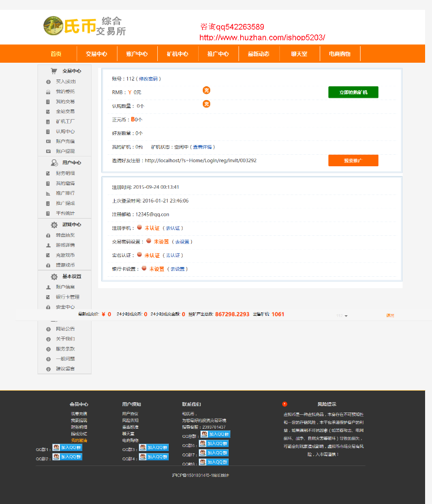Click the orange 我要推广 button
Viewport: 432px width, 504px height.
tap(353, 161)
